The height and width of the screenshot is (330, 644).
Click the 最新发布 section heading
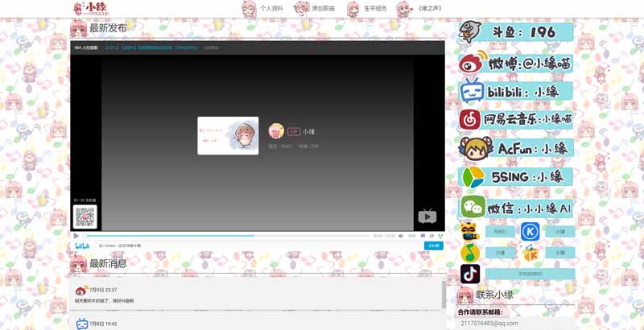pyautogui.click(x=108, y=28)
